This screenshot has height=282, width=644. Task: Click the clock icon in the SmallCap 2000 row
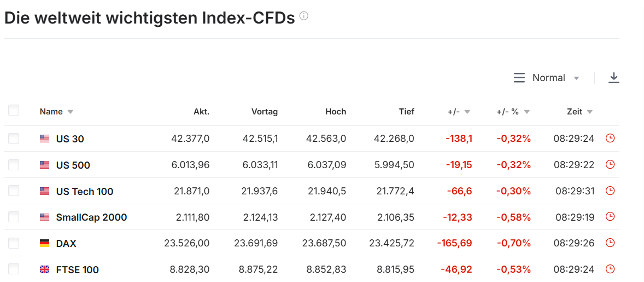click(610, 217)
